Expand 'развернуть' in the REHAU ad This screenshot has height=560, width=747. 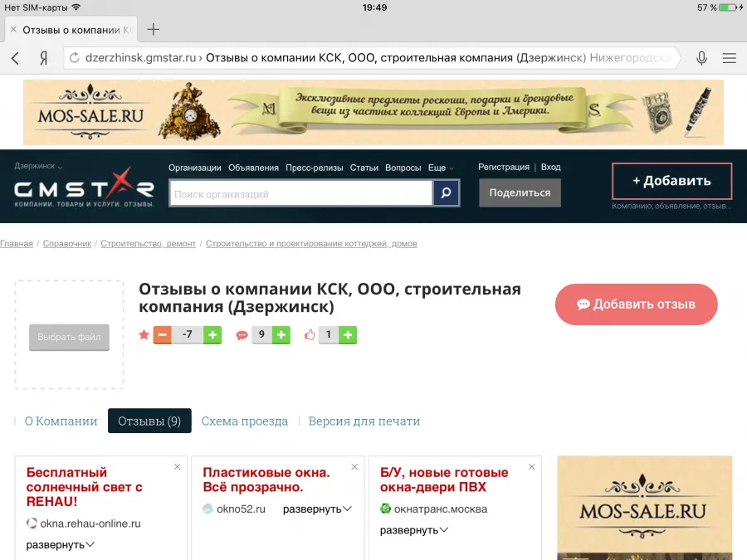[60, 545]
